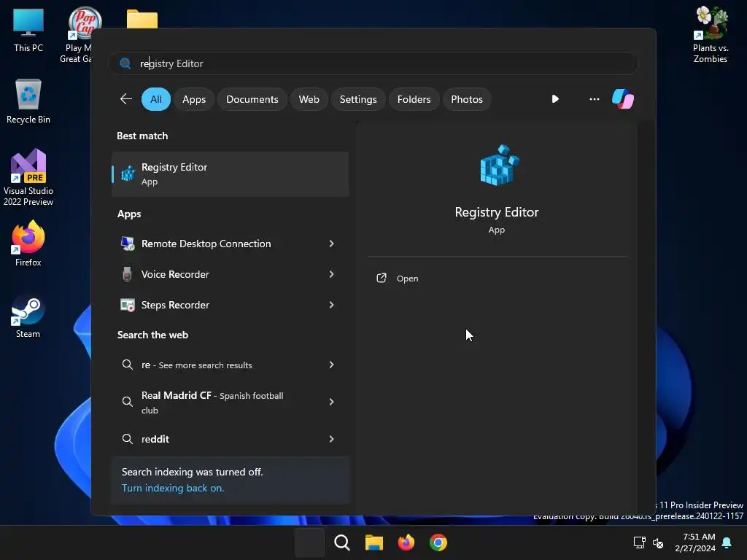Screen dimensions: 747x560
Task: Expand the 're' web search chevron
Action: 332,365
